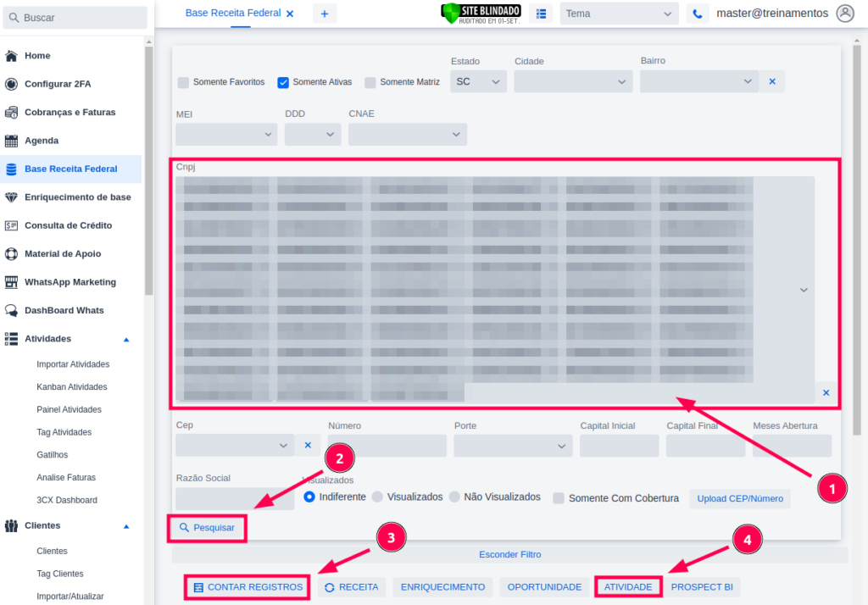
Task: Select the Não Visualizados radio option
Action: (x=455, y=497)
